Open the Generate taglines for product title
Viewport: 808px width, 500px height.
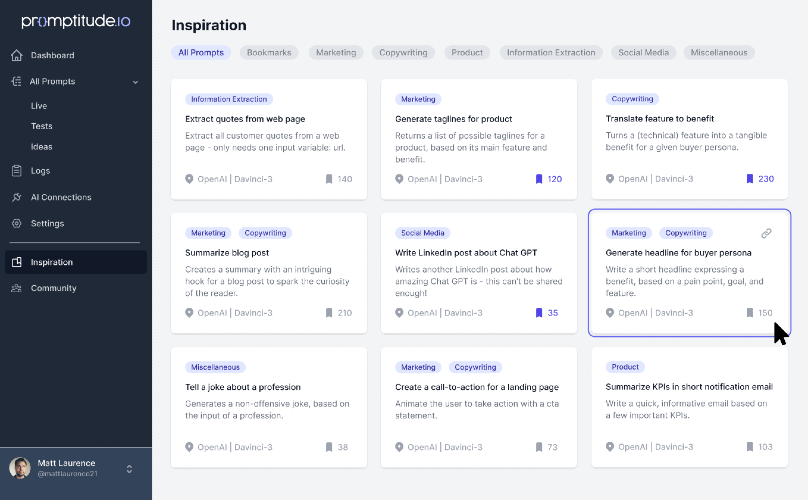coord(453,119)
